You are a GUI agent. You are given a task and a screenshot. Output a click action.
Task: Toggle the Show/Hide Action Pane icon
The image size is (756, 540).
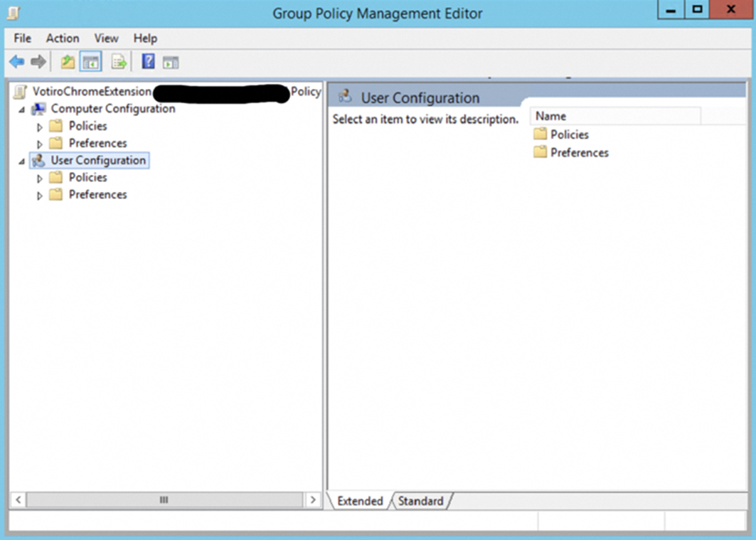coord(171,62)
